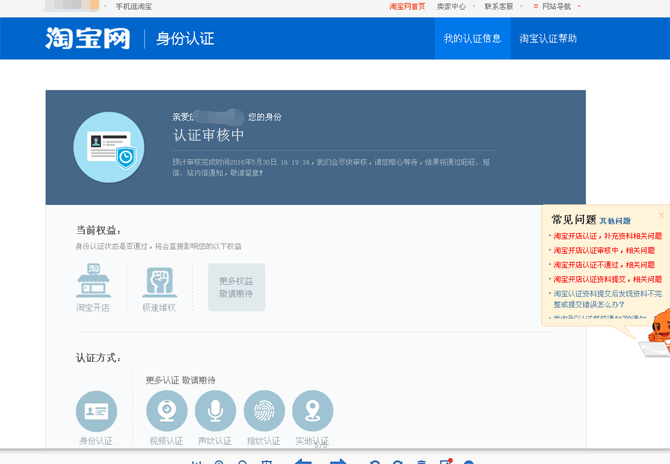The height and width of the screenshot is (464, 670).
Task: Click the ID card verification status icon
Action: [109, 147]
